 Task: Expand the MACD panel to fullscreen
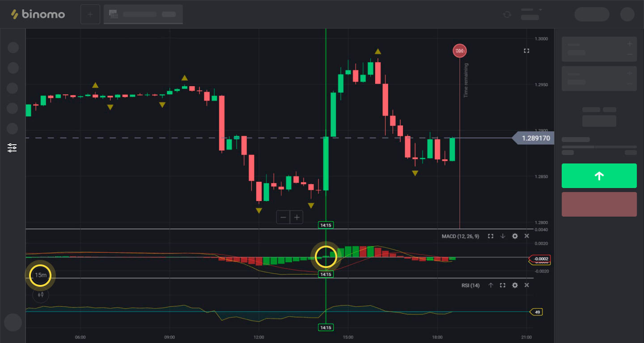pos(491,236)
